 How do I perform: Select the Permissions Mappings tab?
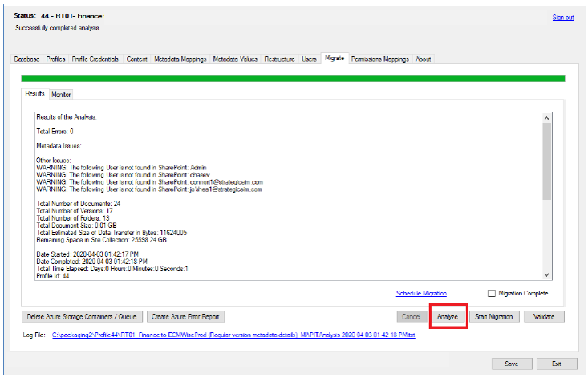coord(380,59)
